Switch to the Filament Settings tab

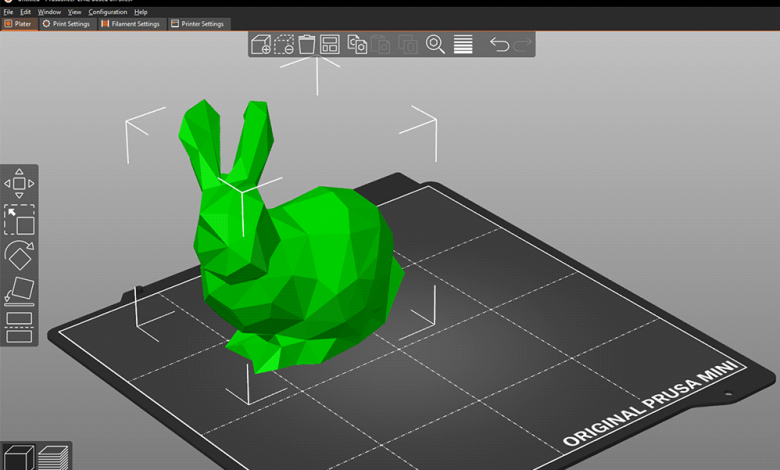click(x=131, y=23)
